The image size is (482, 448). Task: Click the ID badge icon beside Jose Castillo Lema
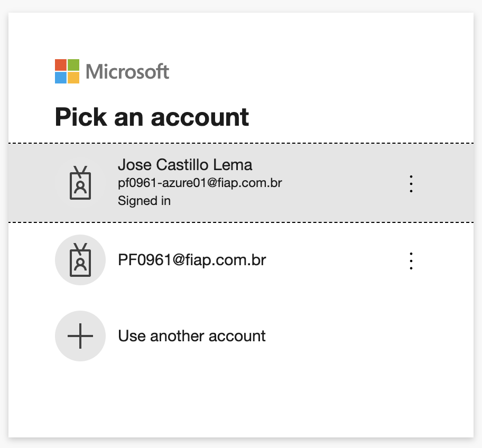[x=80, y=182]
